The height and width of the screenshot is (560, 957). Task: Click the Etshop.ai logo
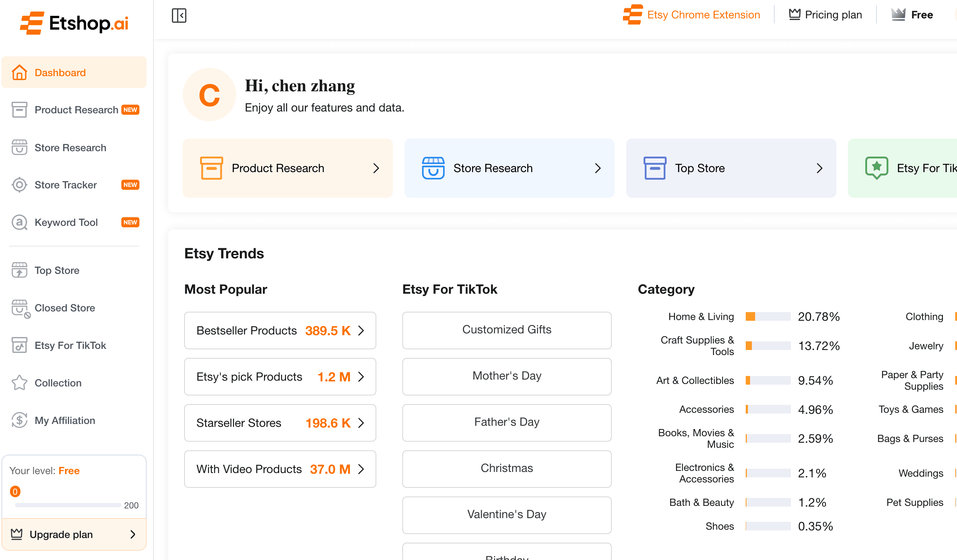[x=74, y=23]
